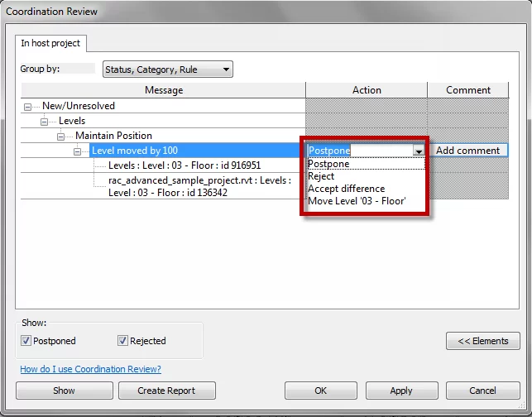This screenshot has width=532, height=417.
Task: Click the Action combo box arrow
Action: [419, 151]
